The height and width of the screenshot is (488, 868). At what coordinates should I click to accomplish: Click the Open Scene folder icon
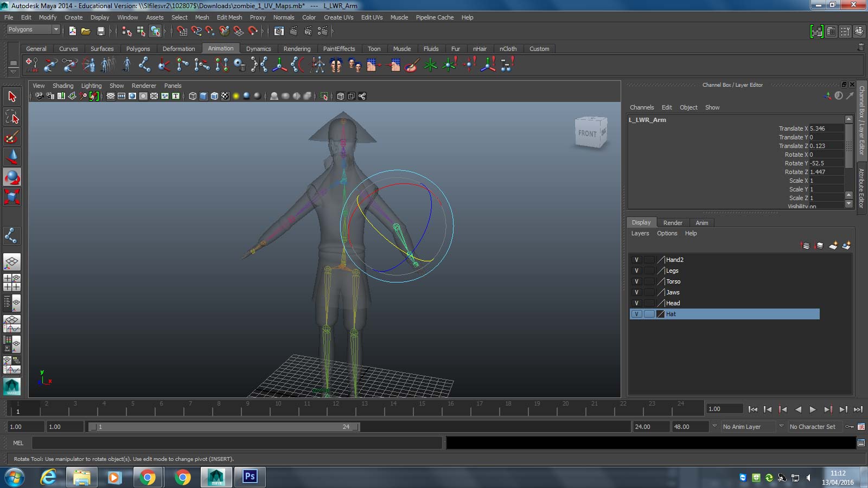(x=86, y=31)
